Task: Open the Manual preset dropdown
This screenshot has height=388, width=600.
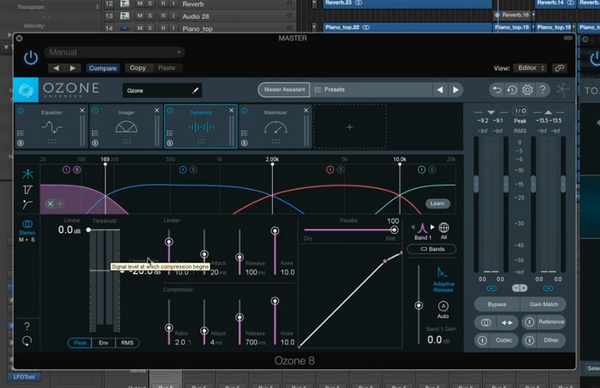Action: (114, 52)
